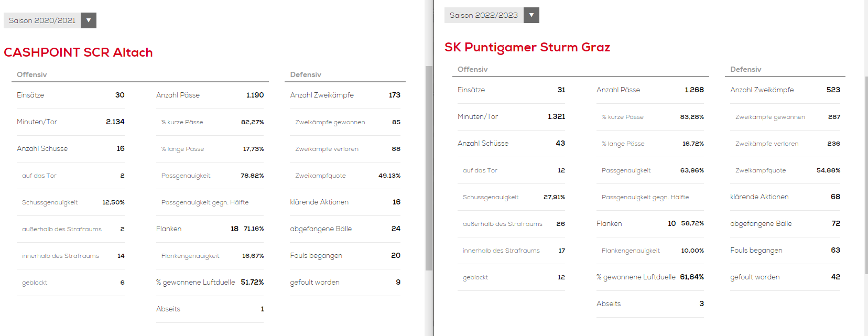The width and height of the screenshot is (868, 336).
Task: Select the Passgenauigkeit value 63,96%
Action: coord(692,170)
